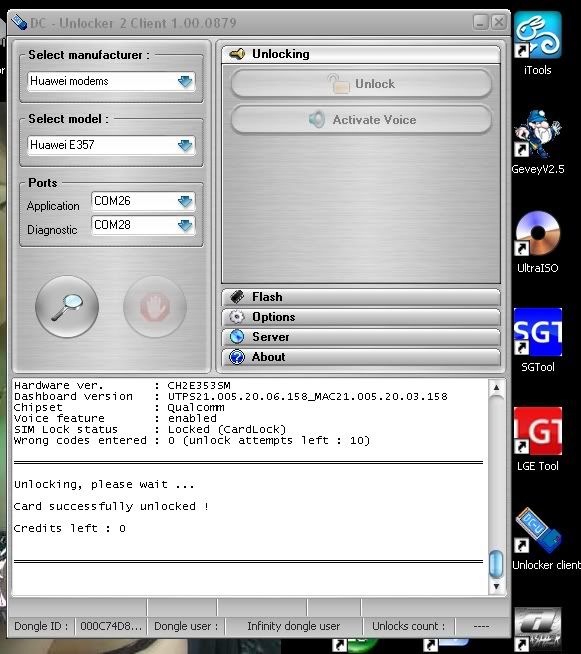
Task: Open GeveyV2.5 desktop shortcut
Action: coord(538,142)
